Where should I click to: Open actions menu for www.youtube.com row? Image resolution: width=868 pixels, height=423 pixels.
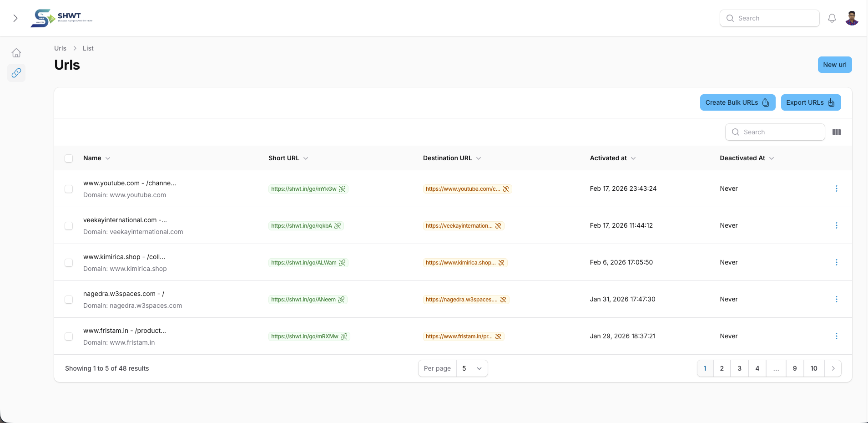pos(836,189)
